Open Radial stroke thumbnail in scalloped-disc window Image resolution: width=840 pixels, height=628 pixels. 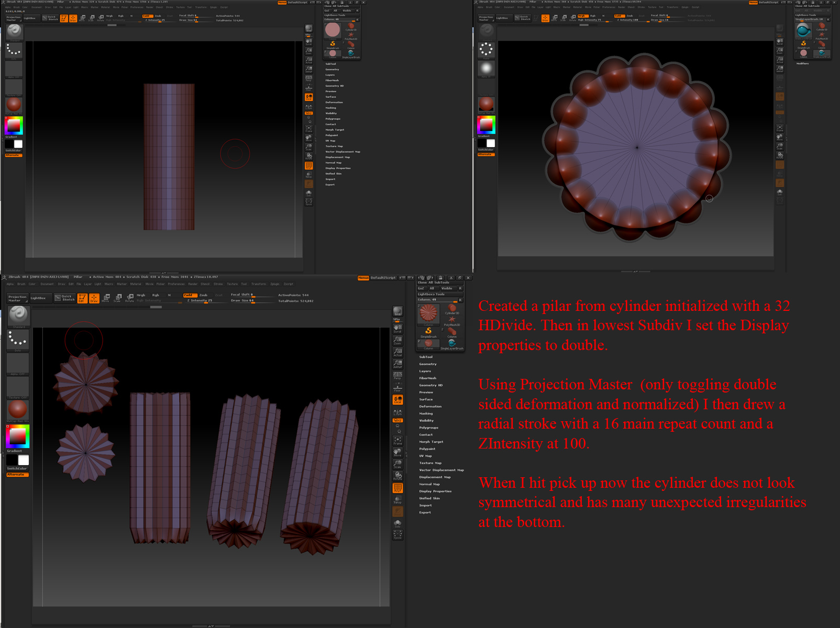coord(486,50)
